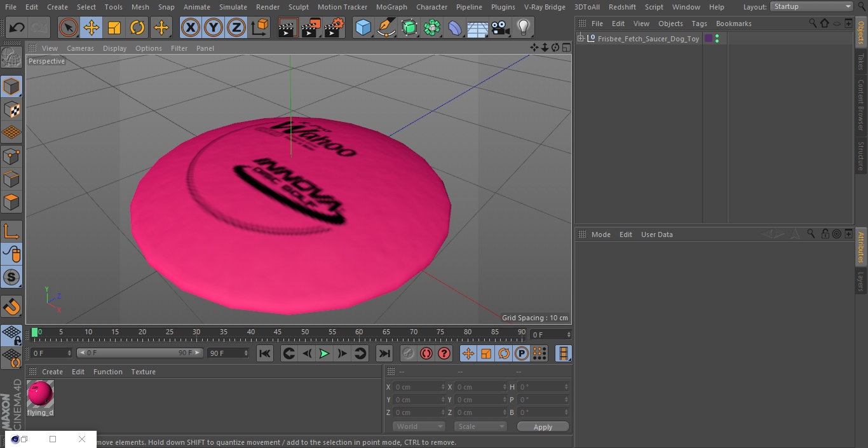This screenshot has width=868, height=448.
Task: Click the record active objects button
Action: point(409,353)
